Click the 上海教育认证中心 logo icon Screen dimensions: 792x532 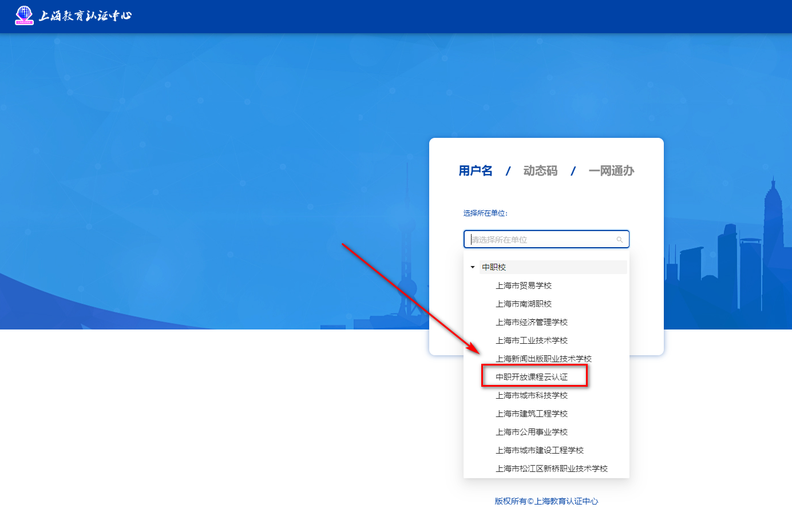pos(24,15)
